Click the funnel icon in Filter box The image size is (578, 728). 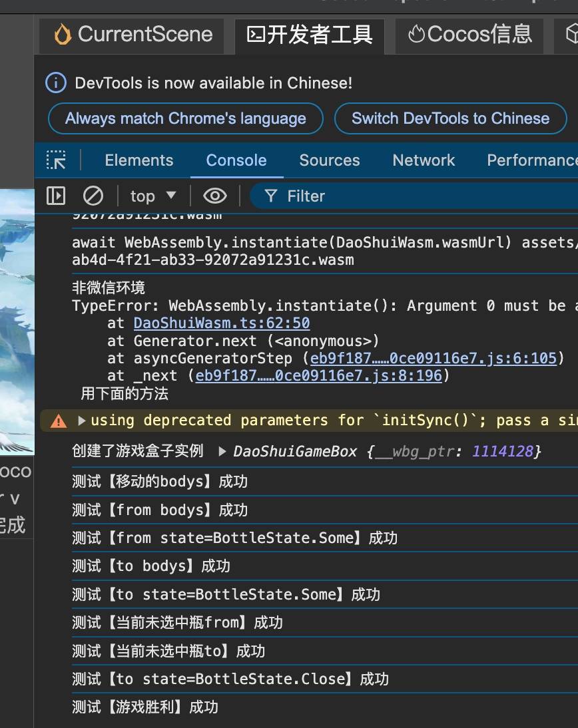tap(270, 196)
